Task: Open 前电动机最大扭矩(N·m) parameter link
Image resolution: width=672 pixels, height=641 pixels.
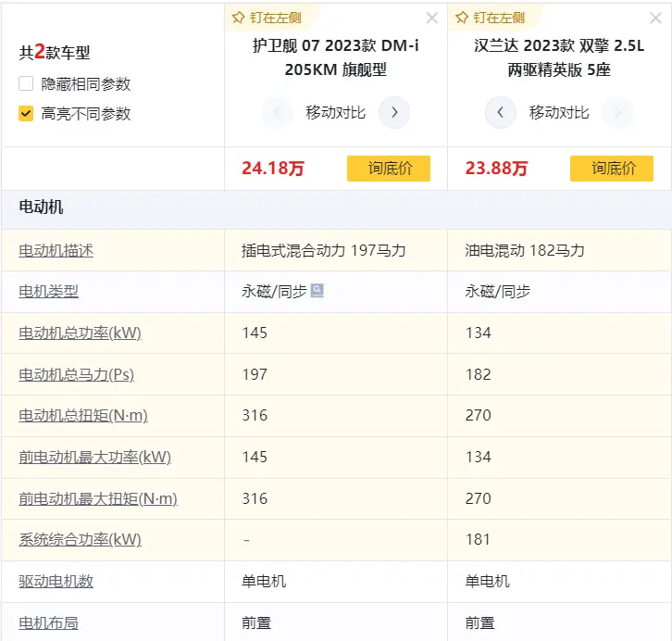Action: click(98, 498)
